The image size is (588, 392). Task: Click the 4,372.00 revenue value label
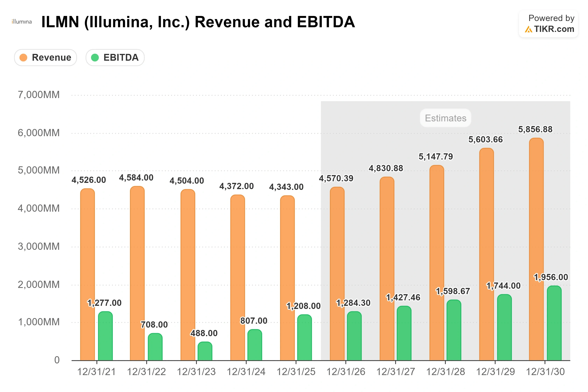(236, 186)
